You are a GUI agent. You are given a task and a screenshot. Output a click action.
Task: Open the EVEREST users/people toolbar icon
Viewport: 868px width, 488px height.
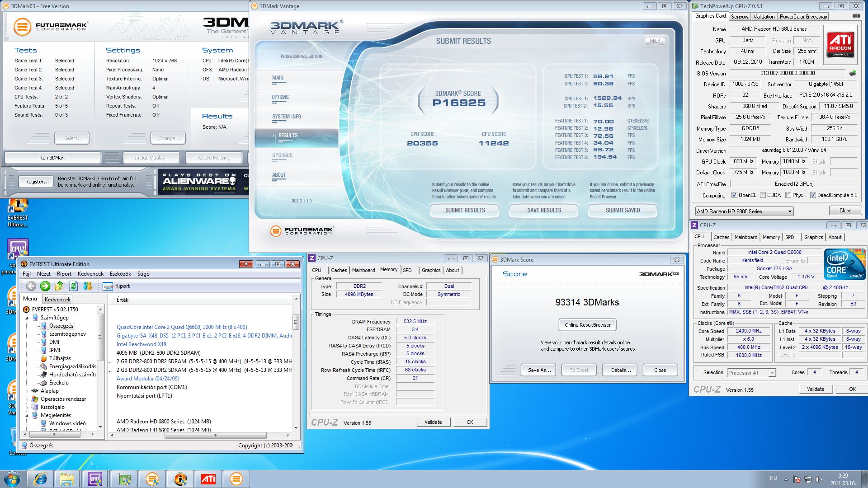pyautogui.click(x=88, y=286)
